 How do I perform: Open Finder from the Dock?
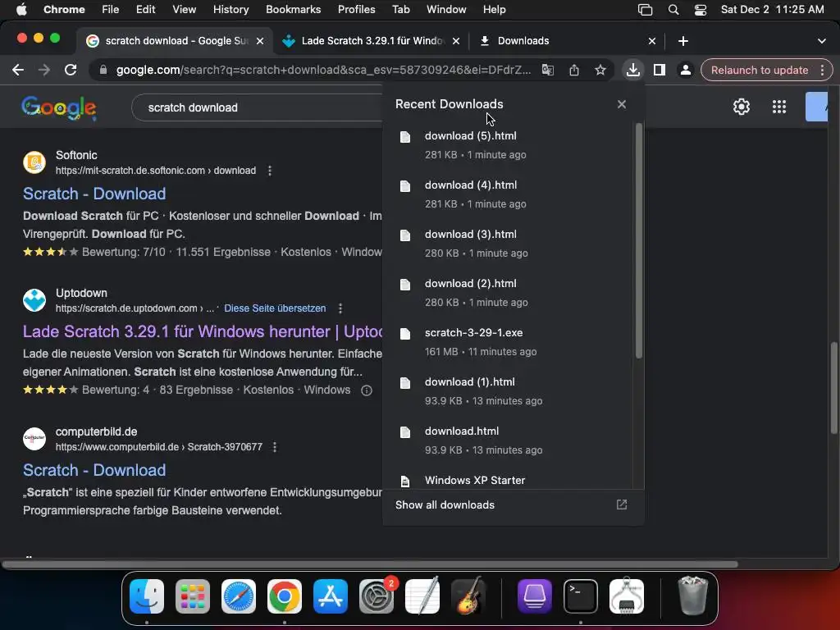tap(147, 596)
